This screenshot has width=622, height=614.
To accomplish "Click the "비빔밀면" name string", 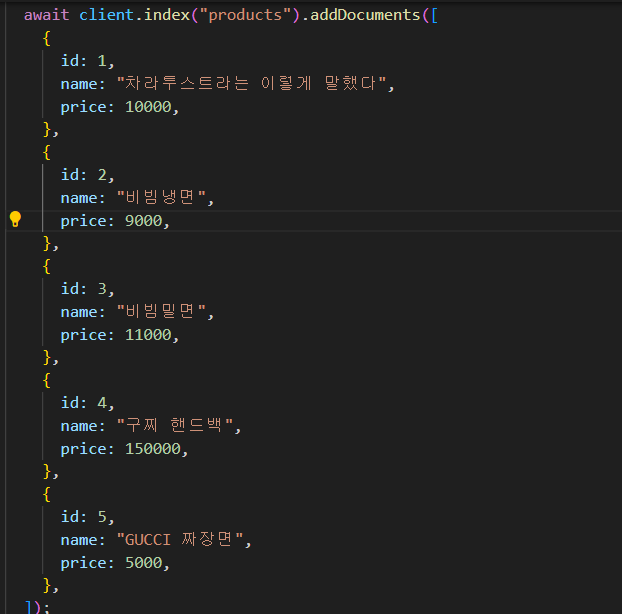I will (165, 312).
